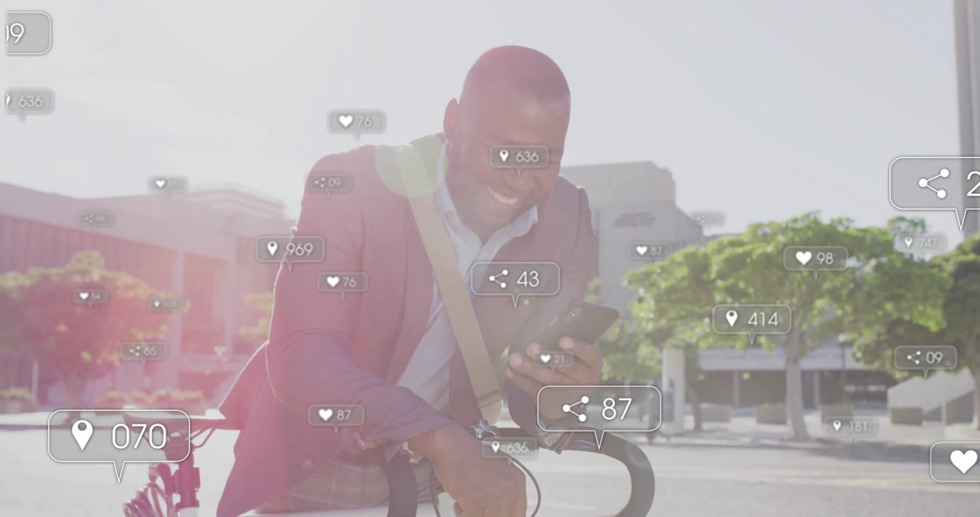Click the location bubble showing 747
980x517 pixels.
[920, 243]
